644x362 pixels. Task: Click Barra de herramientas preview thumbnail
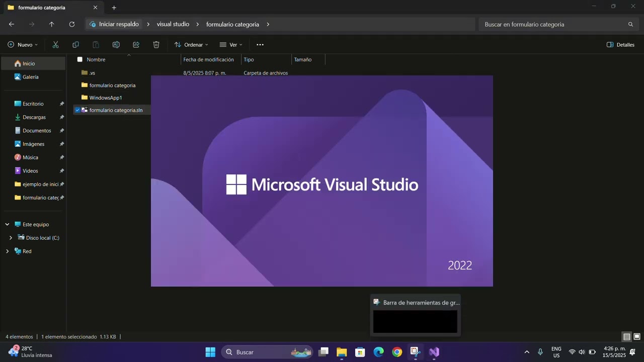pyautogui.click(x=415, y=321)
